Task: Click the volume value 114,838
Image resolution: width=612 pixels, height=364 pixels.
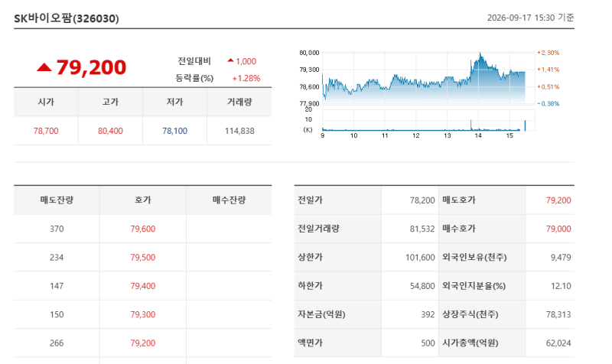Action: tap(239, 131)
